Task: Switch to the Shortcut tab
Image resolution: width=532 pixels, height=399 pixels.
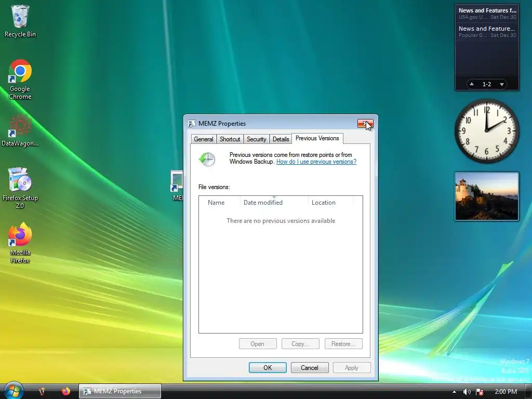Action: click(x=230, y=139)
